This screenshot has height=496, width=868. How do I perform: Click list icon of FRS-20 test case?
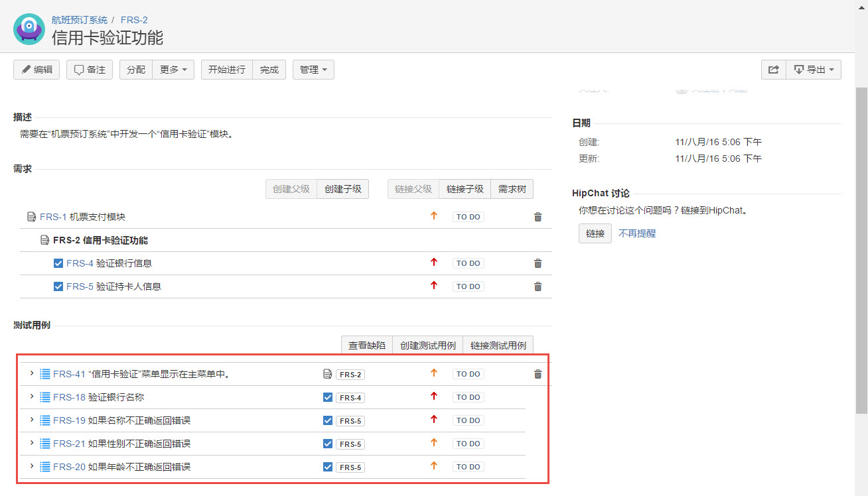tap(45, 467)
